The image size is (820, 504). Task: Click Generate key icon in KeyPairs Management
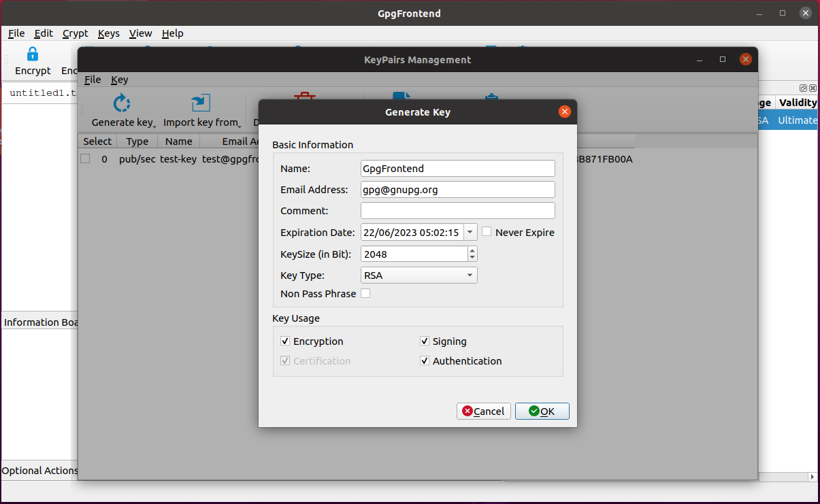[121, 103]
